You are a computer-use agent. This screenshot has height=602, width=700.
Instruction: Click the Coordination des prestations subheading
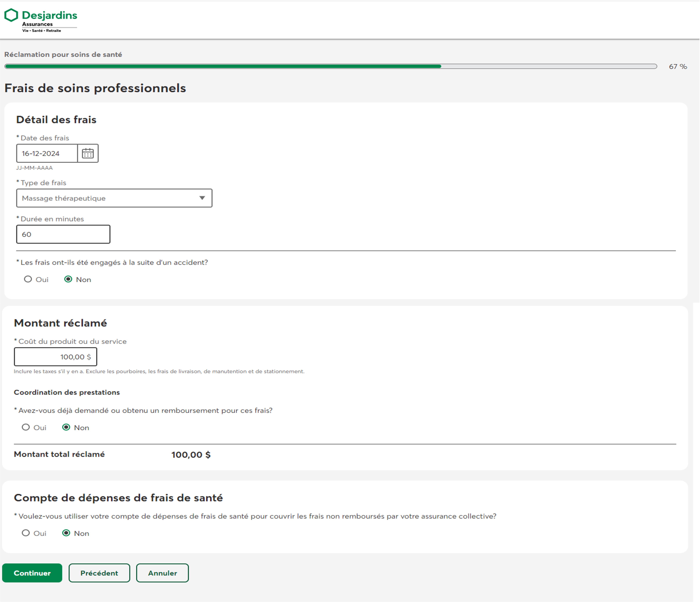tap(67, 392)
